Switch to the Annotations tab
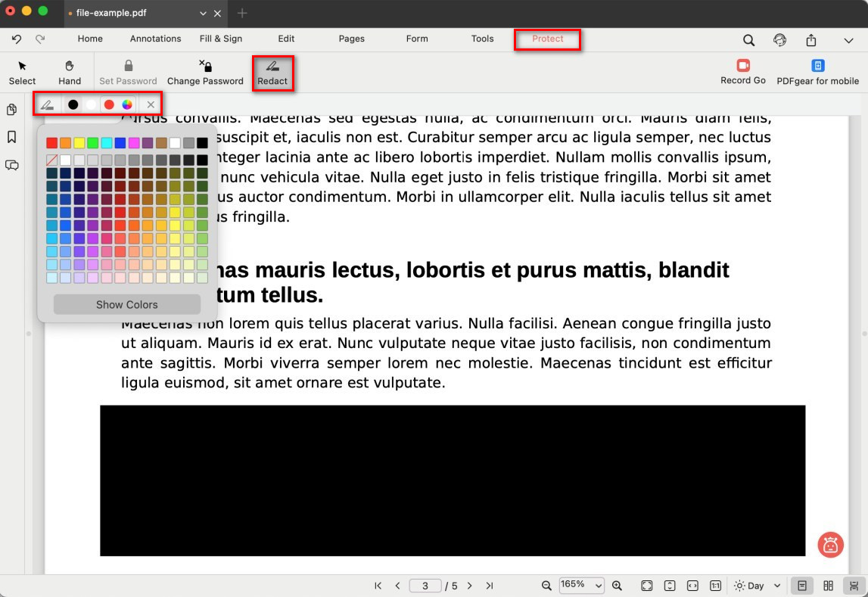Viewport: 868px width, 597px height. (x=155, y=39)
